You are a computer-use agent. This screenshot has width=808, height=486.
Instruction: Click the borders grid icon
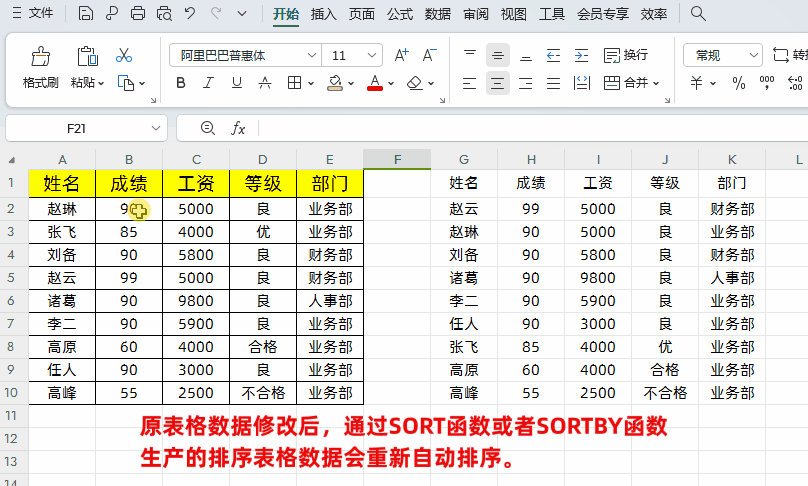click(294, 82)
